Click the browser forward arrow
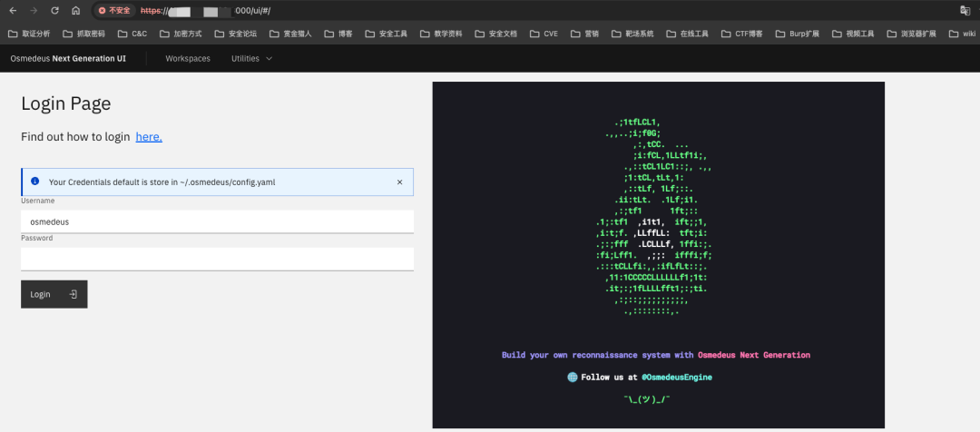This screenshot has width=980, height=432. pyautogui.click(x=34, y=11)
